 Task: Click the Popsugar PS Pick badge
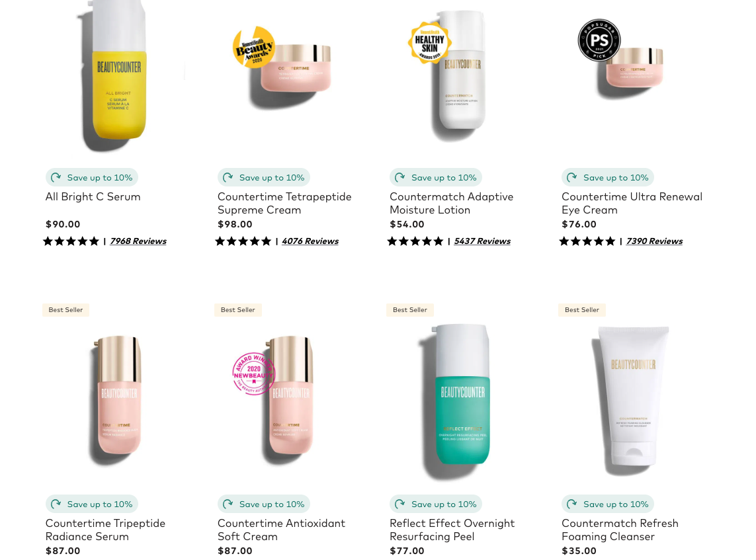[x=599, y=40]
